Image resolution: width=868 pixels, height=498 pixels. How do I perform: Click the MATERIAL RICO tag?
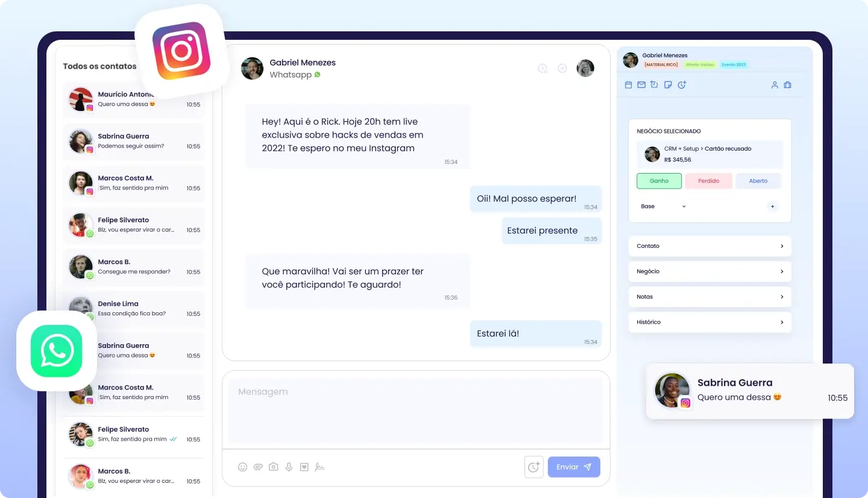coord(661,65)
